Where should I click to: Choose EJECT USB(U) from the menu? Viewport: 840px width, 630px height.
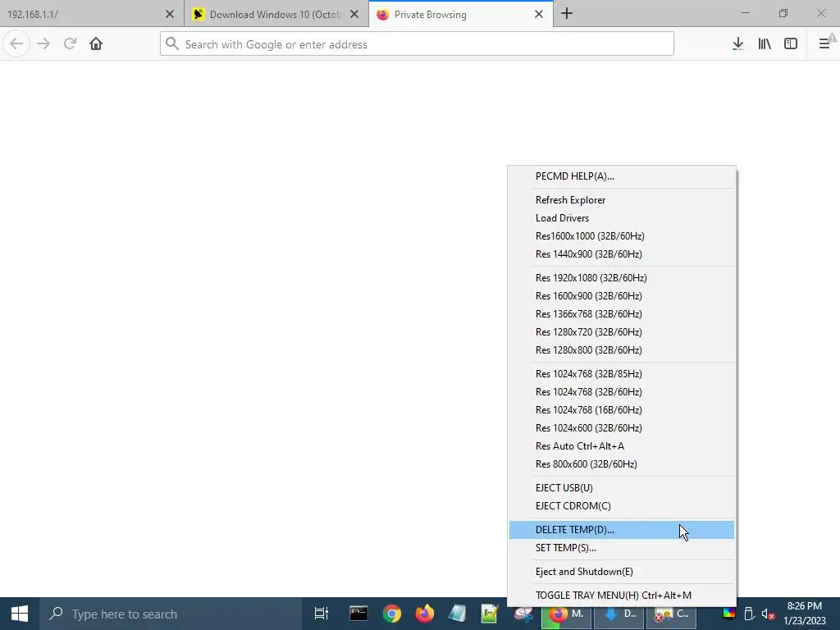click(x=622, y=488)
